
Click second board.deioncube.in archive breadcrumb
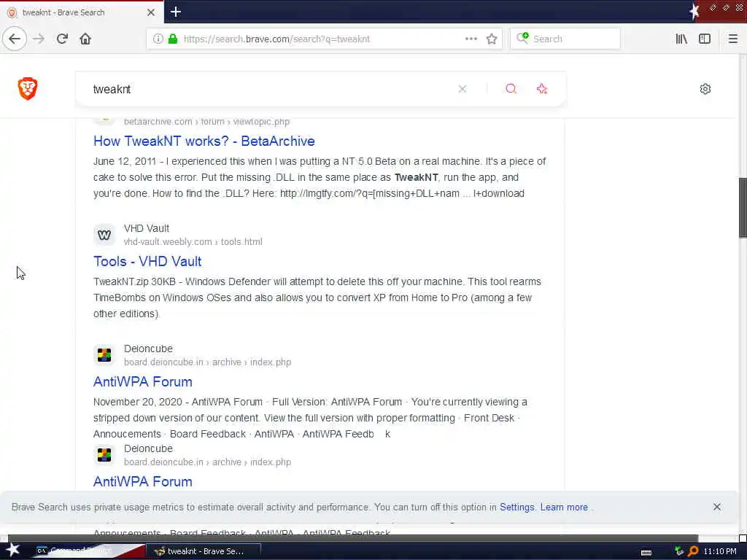[x=207, y=462]
